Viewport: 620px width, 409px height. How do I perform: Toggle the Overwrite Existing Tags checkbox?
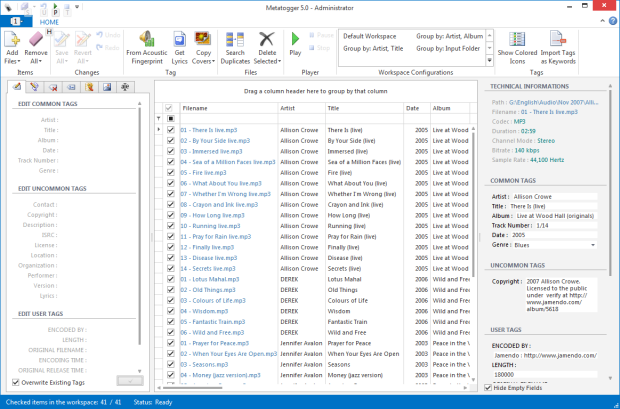tap(15, 382)
